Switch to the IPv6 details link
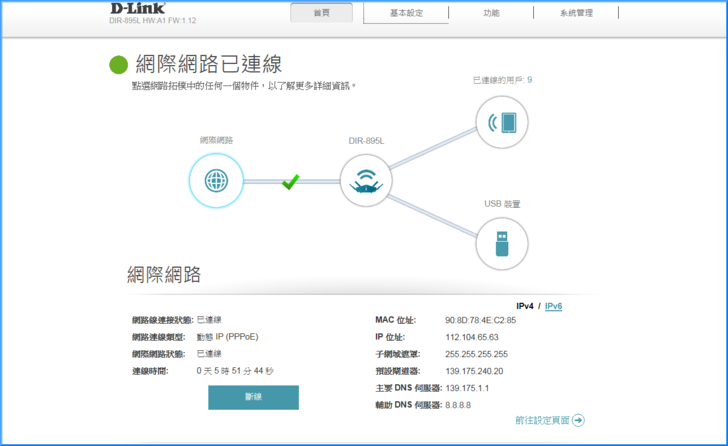 (553, 306)
